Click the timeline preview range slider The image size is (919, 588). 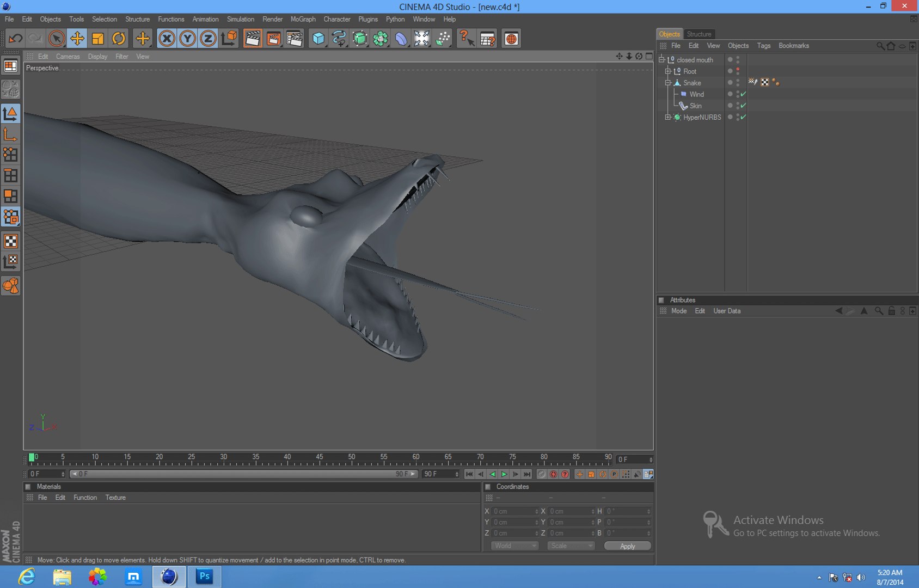tap(244, 474)
